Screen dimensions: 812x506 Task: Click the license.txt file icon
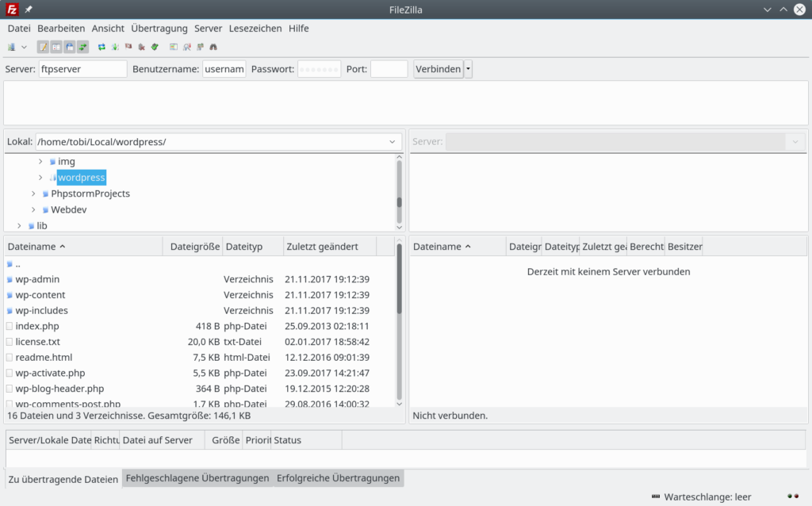tap(10, 341)
